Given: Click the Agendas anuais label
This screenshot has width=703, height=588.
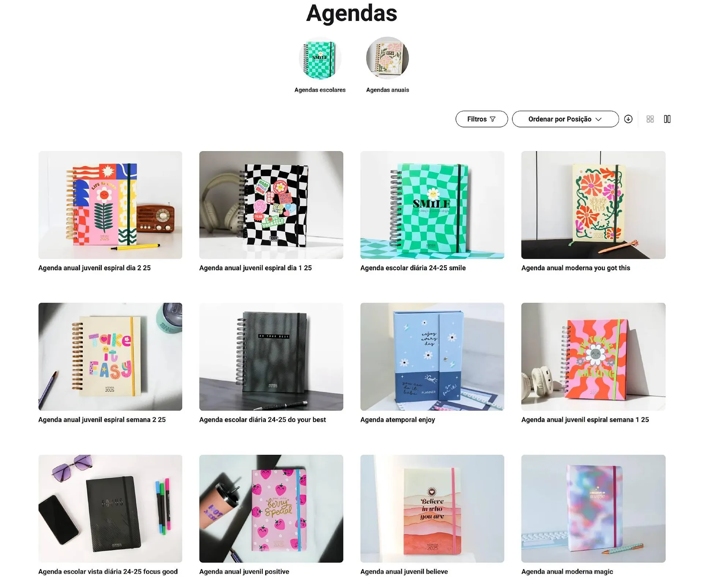Looking at the screenshot, I should tap(387, 90).
